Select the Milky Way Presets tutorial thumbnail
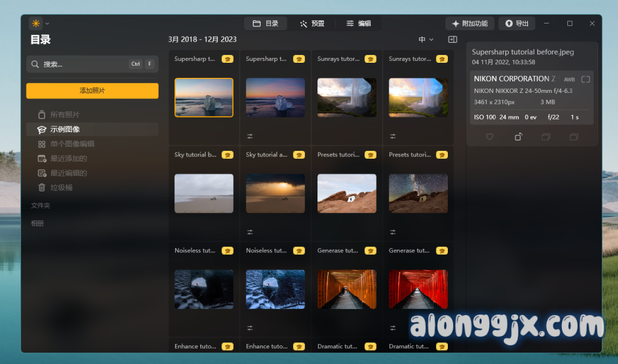The image size is (618, 364). click(418, 193)
